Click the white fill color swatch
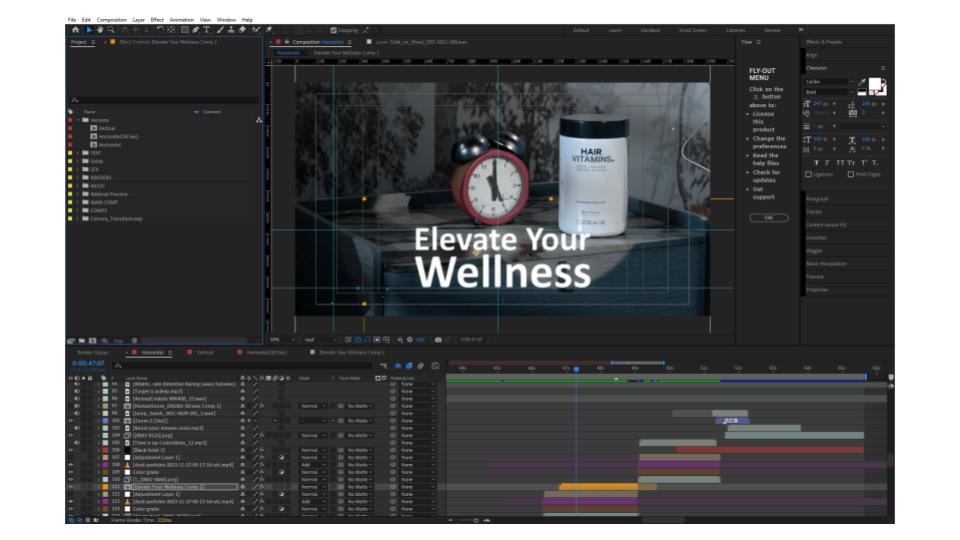The width and height of the screenshot is (960, 540). coord(874,84)
